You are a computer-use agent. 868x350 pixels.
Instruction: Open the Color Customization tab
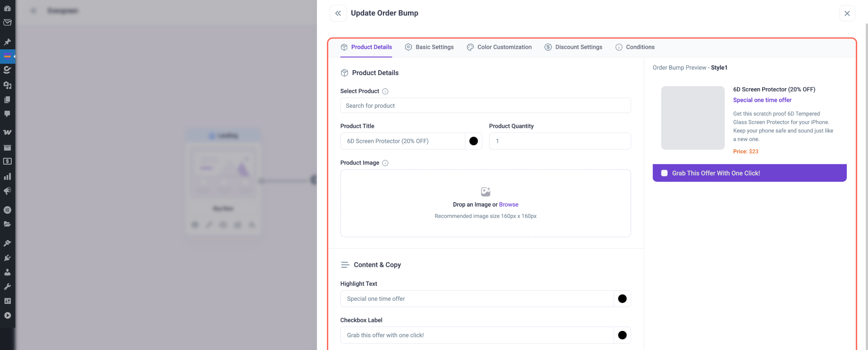[x=499, y=47]
